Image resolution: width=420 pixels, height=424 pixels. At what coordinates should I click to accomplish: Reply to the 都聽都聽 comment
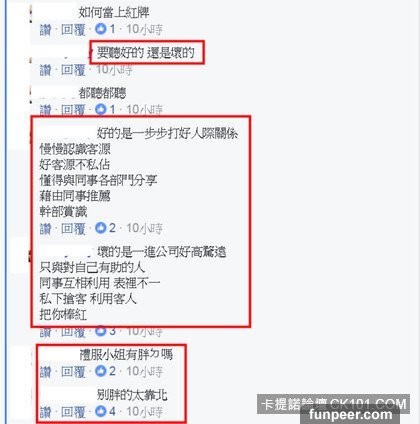73,110
